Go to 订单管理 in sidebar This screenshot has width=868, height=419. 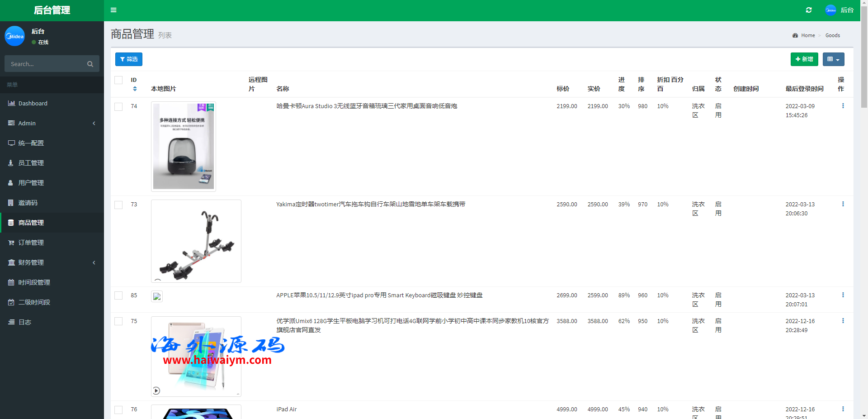pos(31,243)
